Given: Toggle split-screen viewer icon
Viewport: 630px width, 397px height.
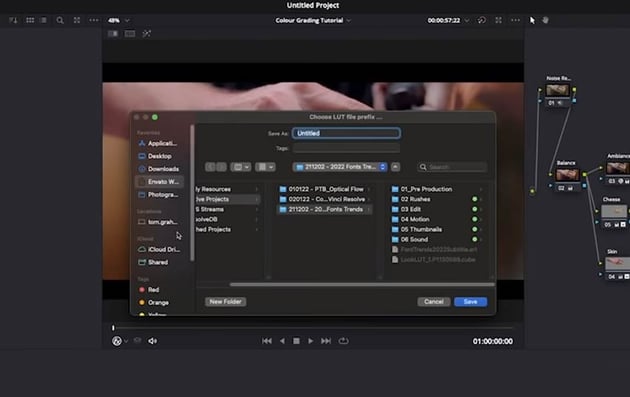Looking at the screenshot, I should [113, 34].
